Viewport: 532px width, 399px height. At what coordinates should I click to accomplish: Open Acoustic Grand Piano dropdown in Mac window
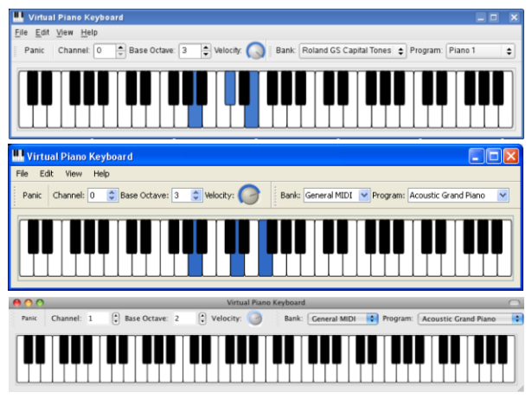[x=471, y=319]
